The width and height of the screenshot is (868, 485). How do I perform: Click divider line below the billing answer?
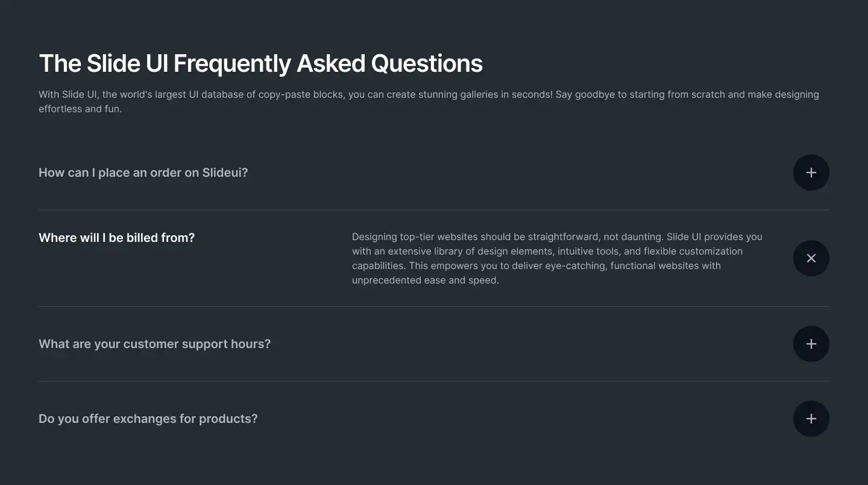(x=433, y=306)
